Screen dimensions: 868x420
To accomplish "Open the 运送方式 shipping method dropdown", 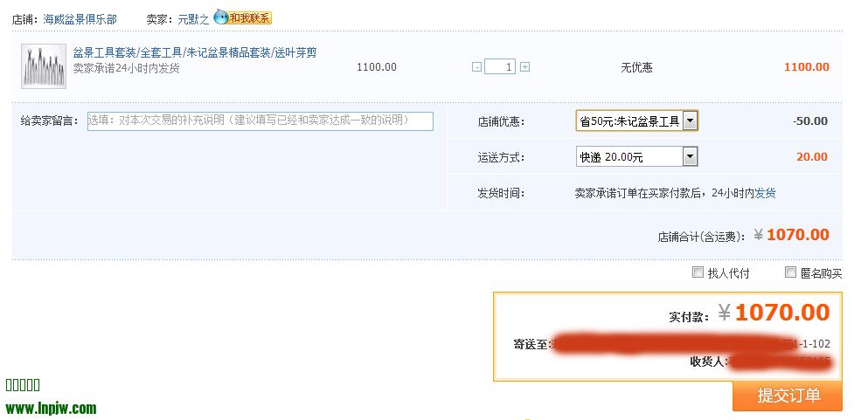I will pyautogui.click(x=690, y=157).
